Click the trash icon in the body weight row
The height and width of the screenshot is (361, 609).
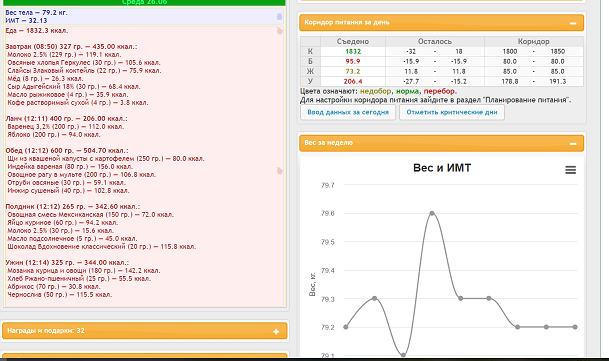coord(279,16)
